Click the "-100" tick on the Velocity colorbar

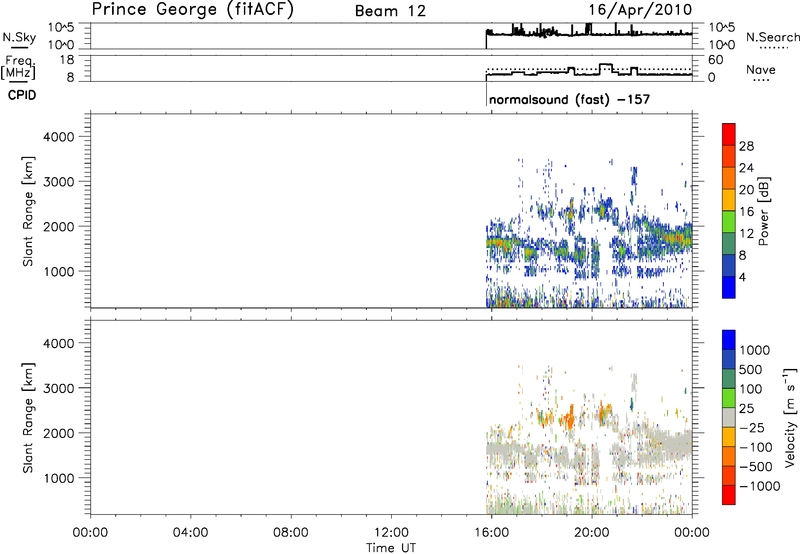click(x=756, y=447)
